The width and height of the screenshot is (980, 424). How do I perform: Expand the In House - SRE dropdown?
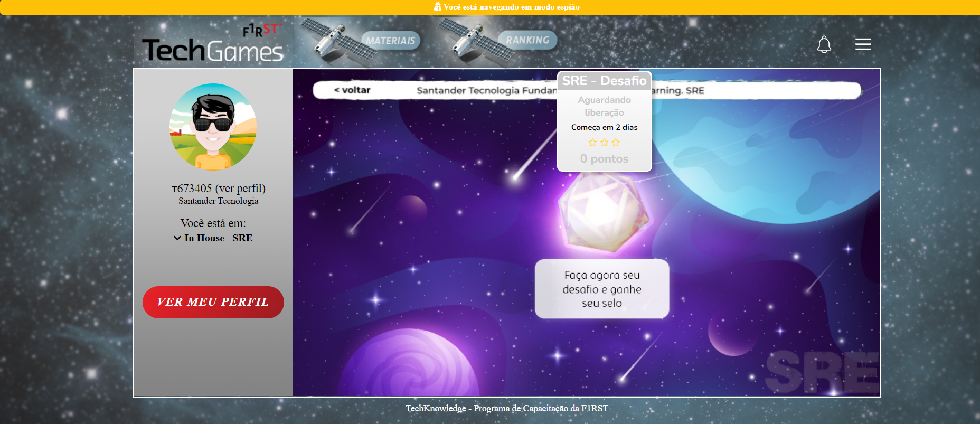(x=213, y=238)
